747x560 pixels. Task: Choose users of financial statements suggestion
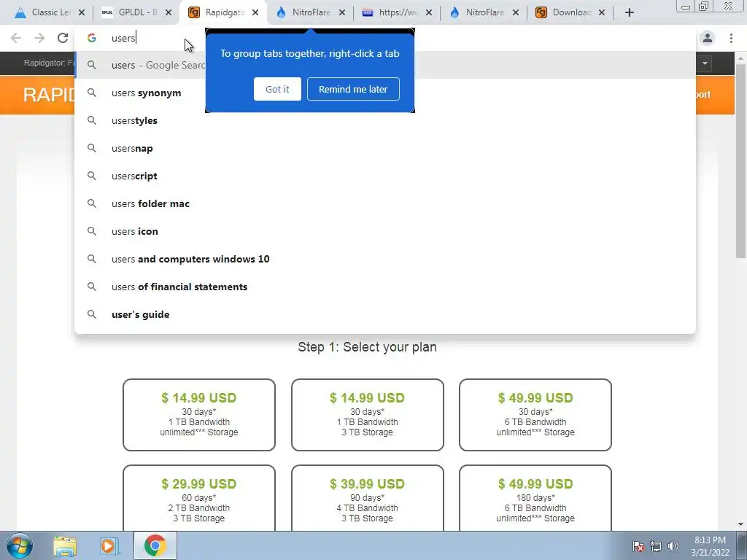tap(385, 287)
